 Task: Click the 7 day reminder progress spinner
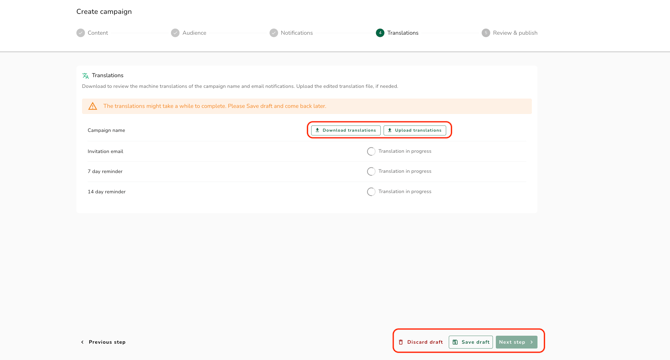(371, 171)
